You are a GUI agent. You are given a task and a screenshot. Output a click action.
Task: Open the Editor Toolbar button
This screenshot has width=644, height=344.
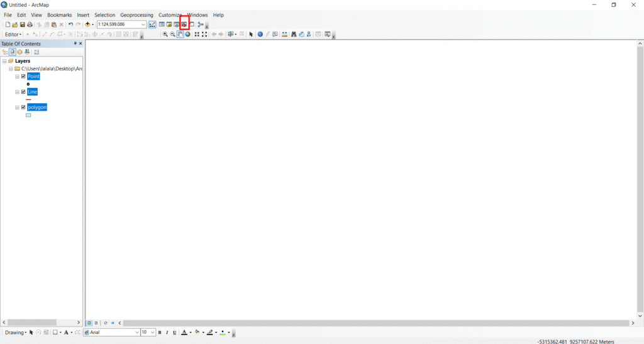point(152,25)
